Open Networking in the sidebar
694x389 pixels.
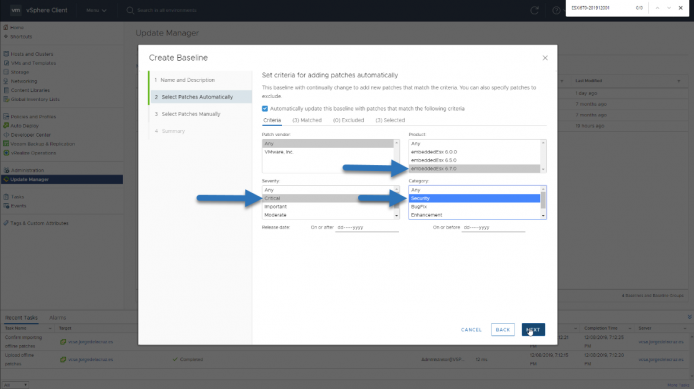(x=23, y=81)
